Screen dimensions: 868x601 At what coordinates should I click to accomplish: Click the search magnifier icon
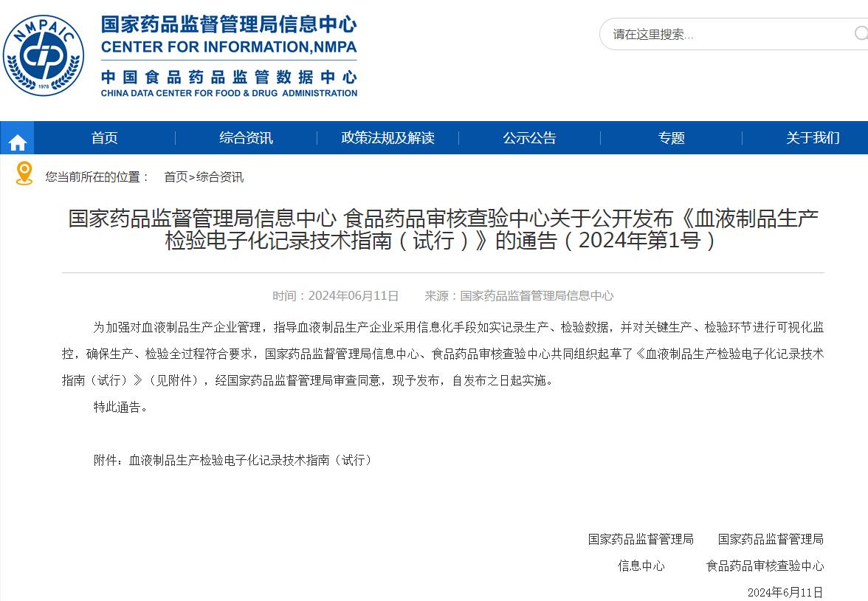pyautogui.click(x=860, y=34)
